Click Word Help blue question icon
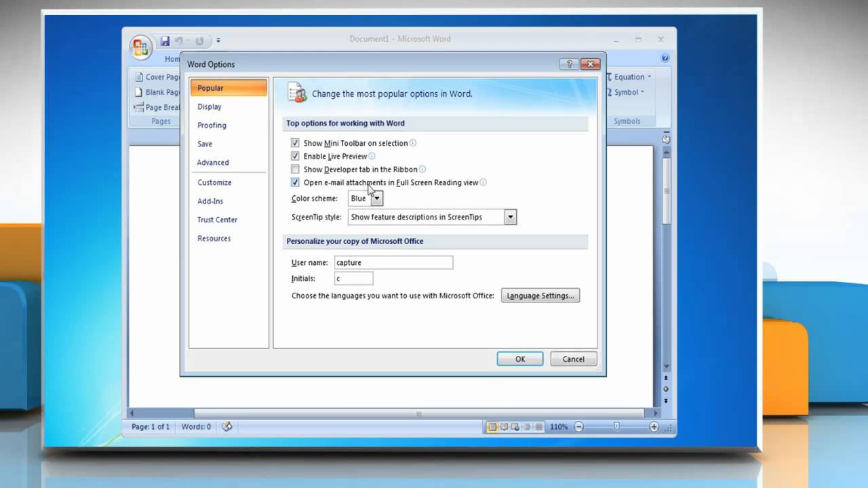 pos(665,58)
